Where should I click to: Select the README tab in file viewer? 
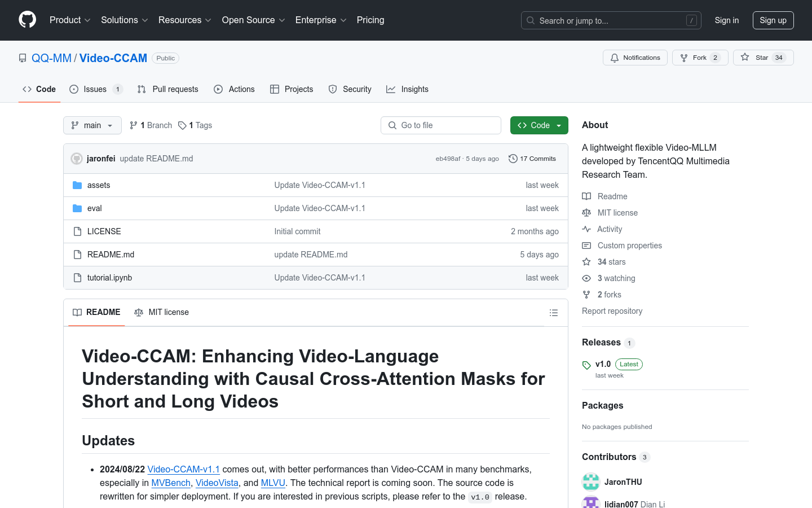coord(96,312)
